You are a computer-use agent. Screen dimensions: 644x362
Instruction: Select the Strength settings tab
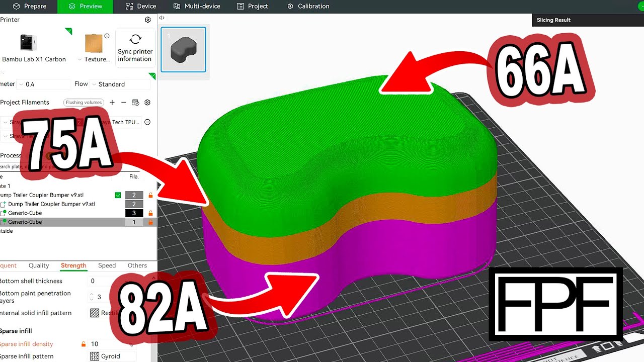point(73,265)
